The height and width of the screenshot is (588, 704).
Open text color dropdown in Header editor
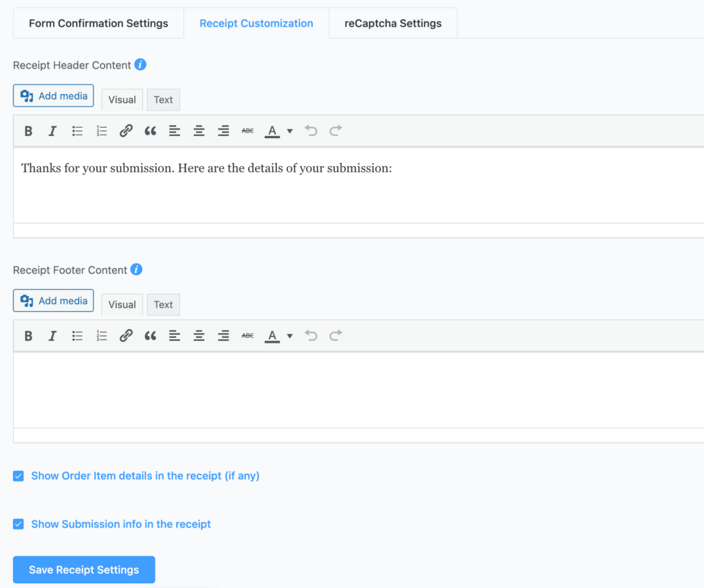(289, 131)
